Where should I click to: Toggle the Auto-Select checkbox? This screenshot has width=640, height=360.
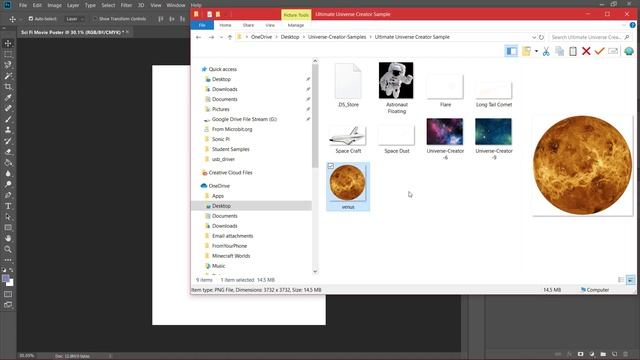(x=31, y=19)
